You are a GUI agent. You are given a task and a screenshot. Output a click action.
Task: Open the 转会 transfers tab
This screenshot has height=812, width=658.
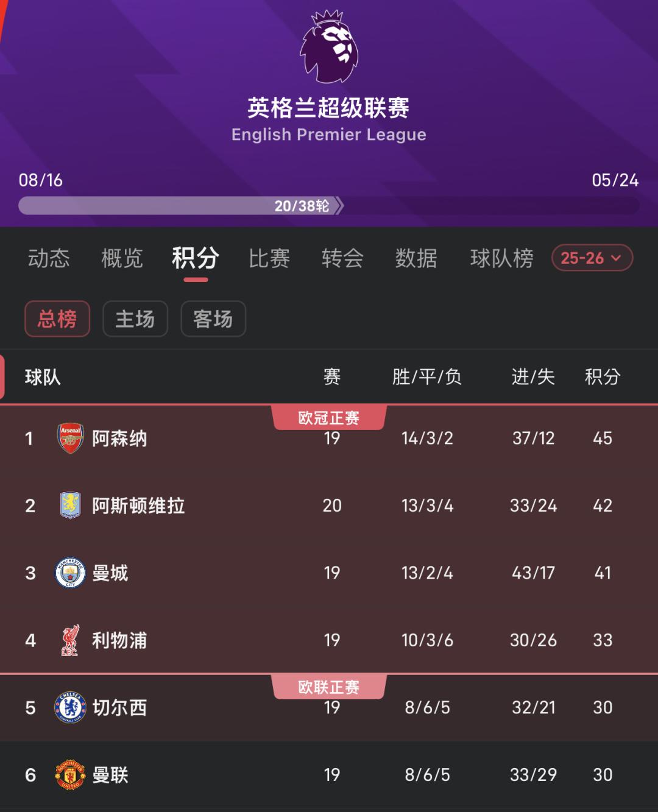coord(342,258)
